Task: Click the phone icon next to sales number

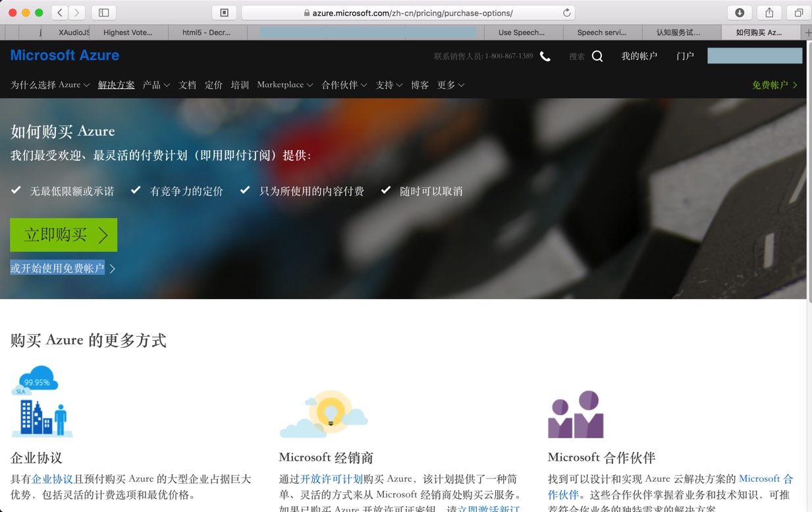Action: [545, 57]
